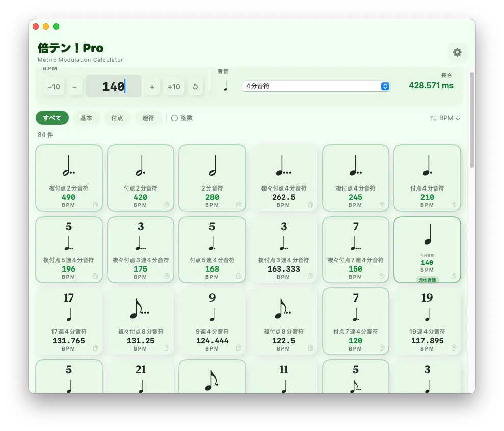Copy the original 140 BPM card value
Image resolution: width=504 pixels, height=431 pixels.
pyautogui.click(x=454, y=276)
